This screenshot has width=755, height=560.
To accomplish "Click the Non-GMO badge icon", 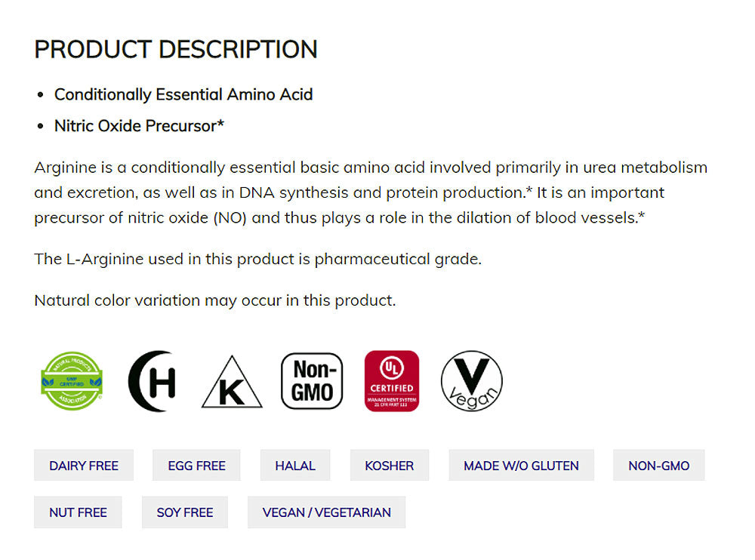I will [312, 381].
